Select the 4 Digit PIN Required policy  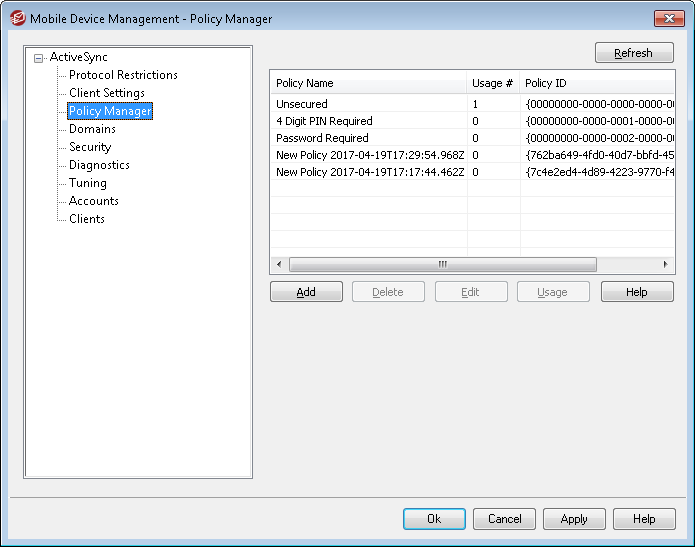pyautogui.click(x=324, y=121)
